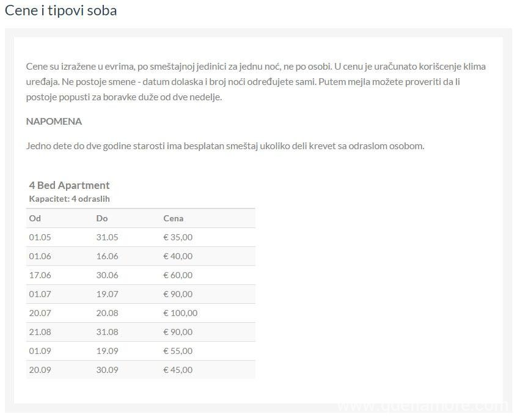Click the € 60,00 price cell

[x=178, y=275]
